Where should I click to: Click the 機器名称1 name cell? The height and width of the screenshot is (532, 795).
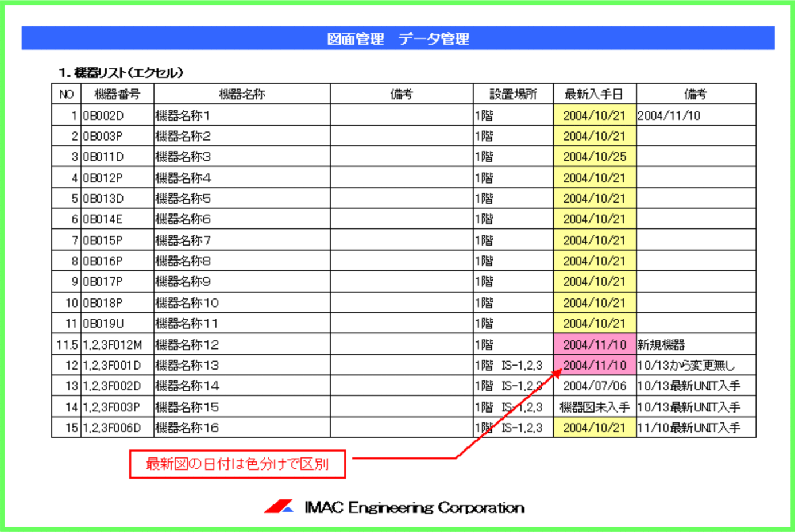(x=242, y=115)
